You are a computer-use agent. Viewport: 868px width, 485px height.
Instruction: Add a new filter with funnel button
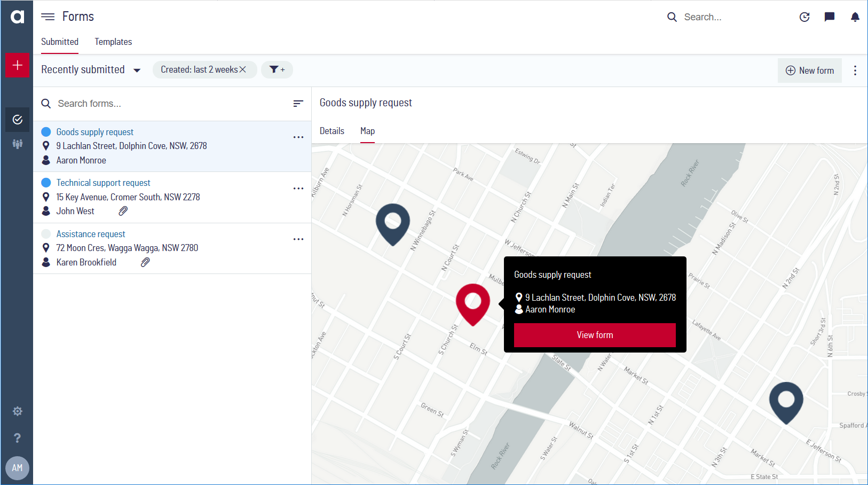pyautogui.click(x=277, y=69)
